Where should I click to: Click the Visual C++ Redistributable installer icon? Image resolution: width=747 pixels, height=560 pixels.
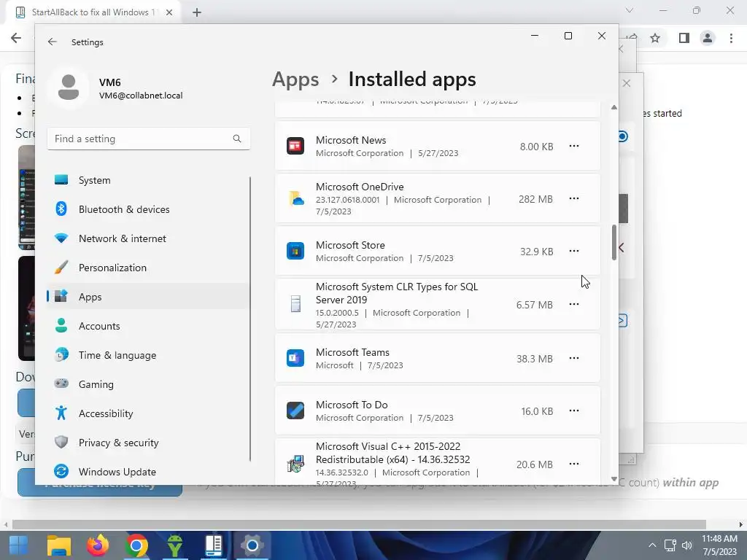[295, 463]
